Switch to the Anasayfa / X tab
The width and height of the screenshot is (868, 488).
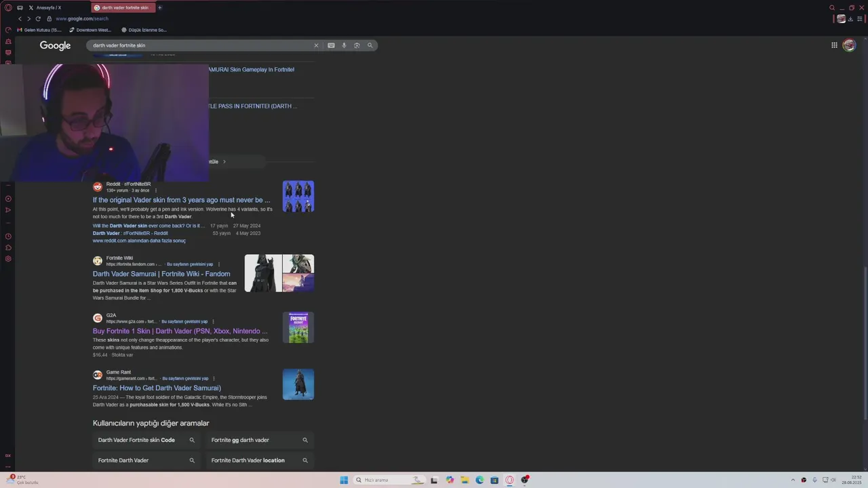coord(49,7)
